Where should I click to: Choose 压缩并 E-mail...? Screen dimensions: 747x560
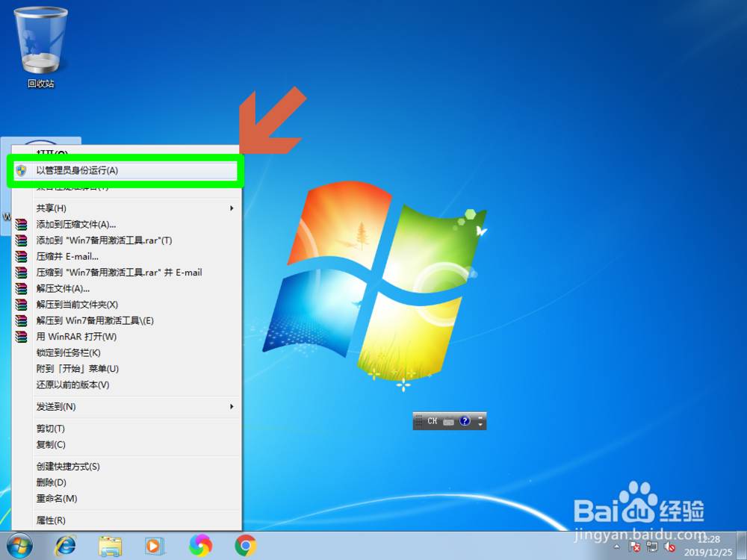click(127, 257)
